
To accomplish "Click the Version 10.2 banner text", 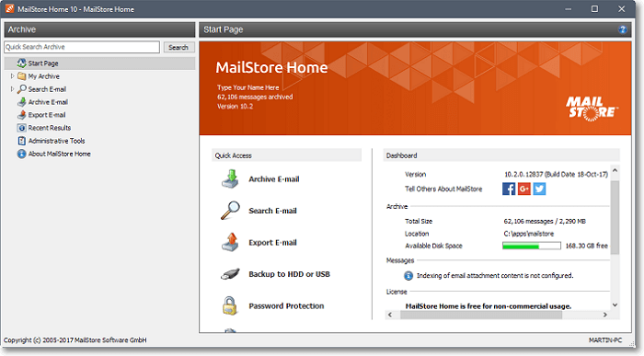I will (x=235, y=107).
